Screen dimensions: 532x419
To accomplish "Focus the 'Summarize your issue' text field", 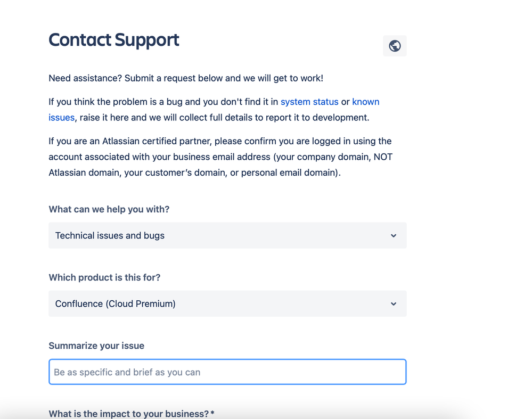I will pyautogui.click(x=227, y=372).
